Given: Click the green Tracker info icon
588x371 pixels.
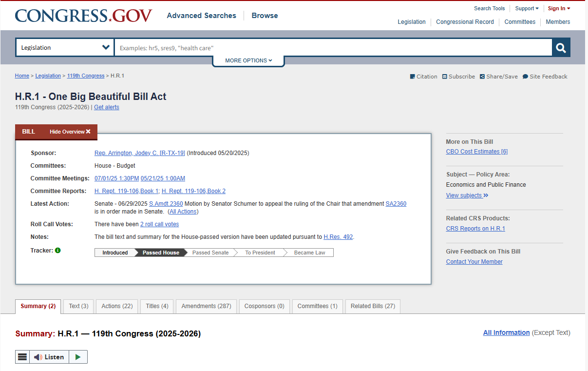Looking at the screenshot, I should (58, 251).
